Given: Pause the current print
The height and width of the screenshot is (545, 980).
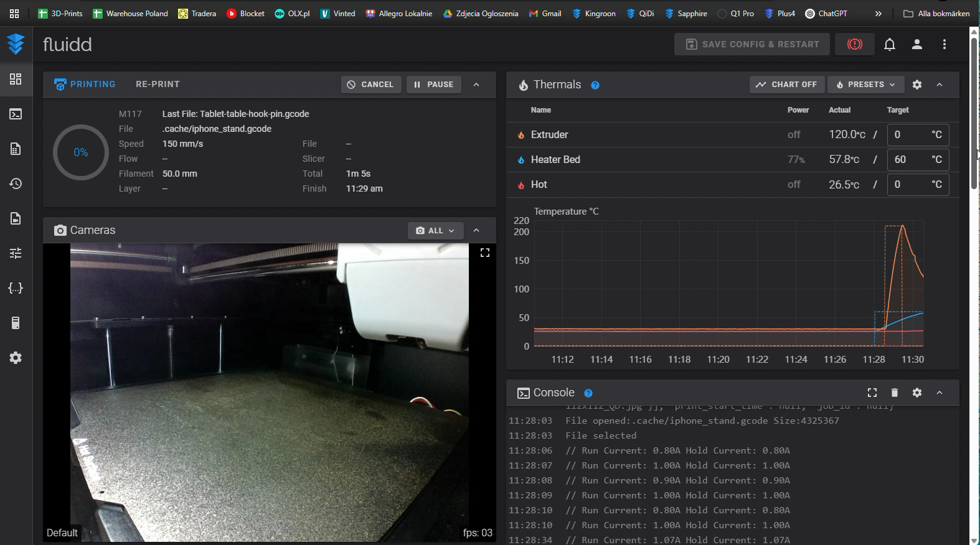Looking at the screenshot, I should 434,85.
